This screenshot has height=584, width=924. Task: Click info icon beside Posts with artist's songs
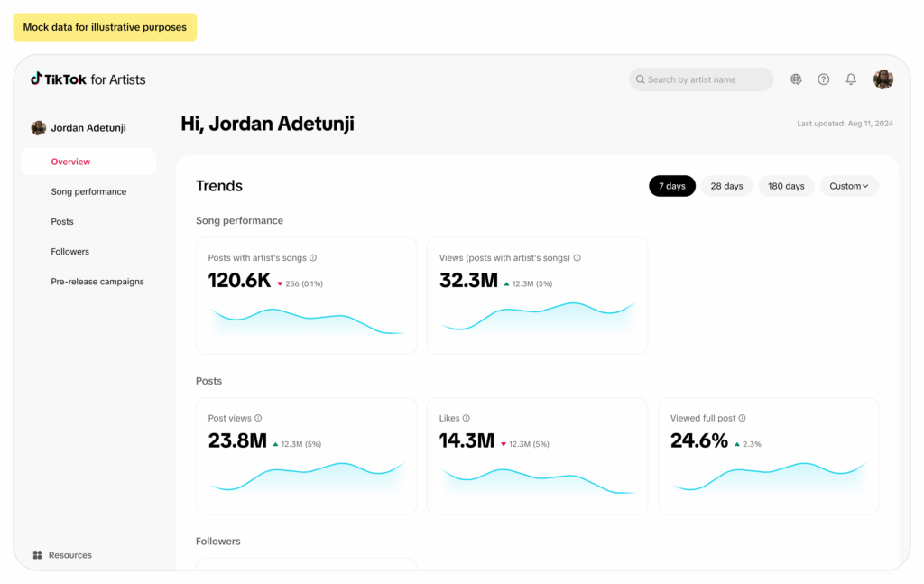pos(313,258)
